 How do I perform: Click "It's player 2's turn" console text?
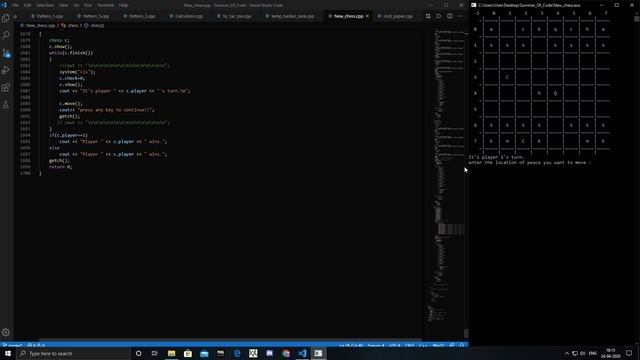pyautogui.click(x=496, y=157)
